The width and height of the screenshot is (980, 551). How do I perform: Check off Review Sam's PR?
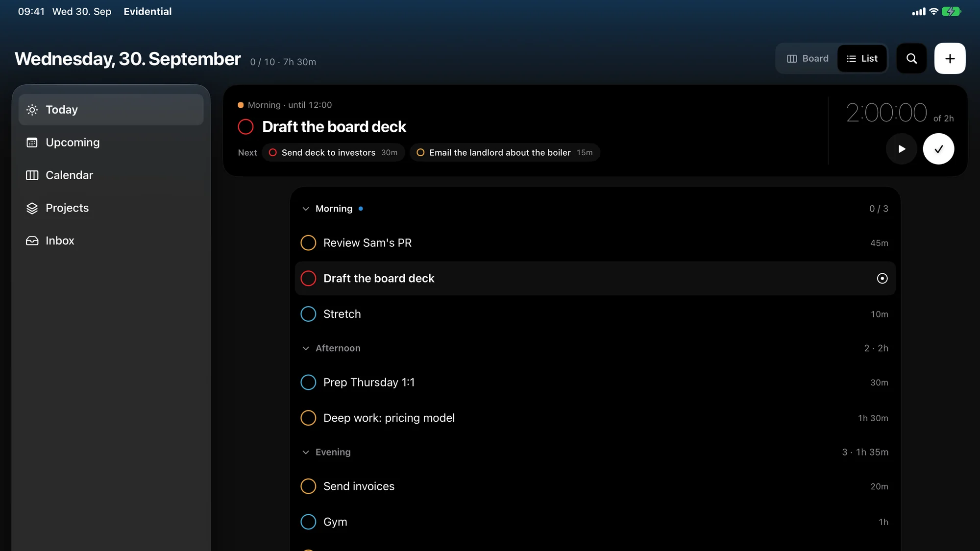point(308,243)
